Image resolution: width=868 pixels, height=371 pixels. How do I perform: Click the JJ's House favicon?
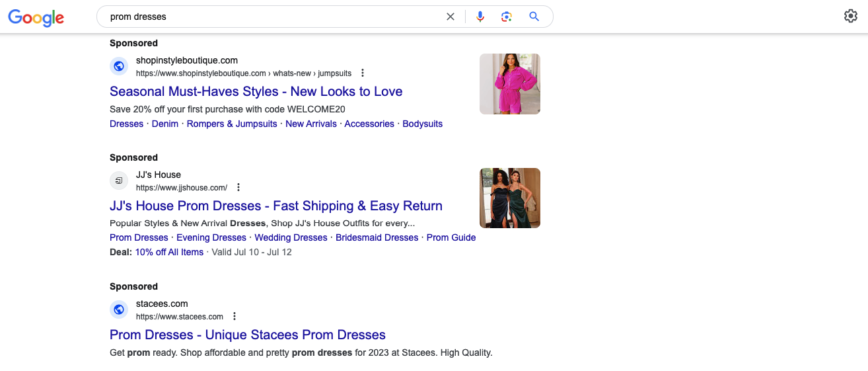pos(119,181)
